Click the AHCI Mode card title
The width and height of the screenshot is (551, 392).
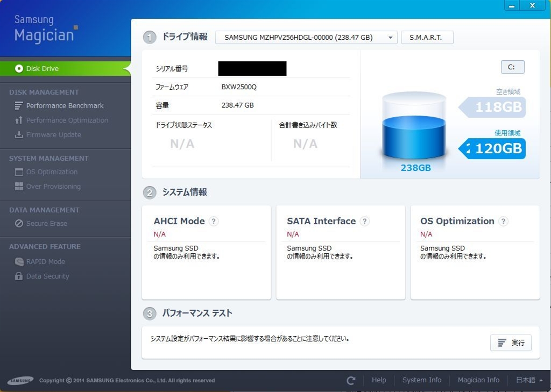[179, 222]
